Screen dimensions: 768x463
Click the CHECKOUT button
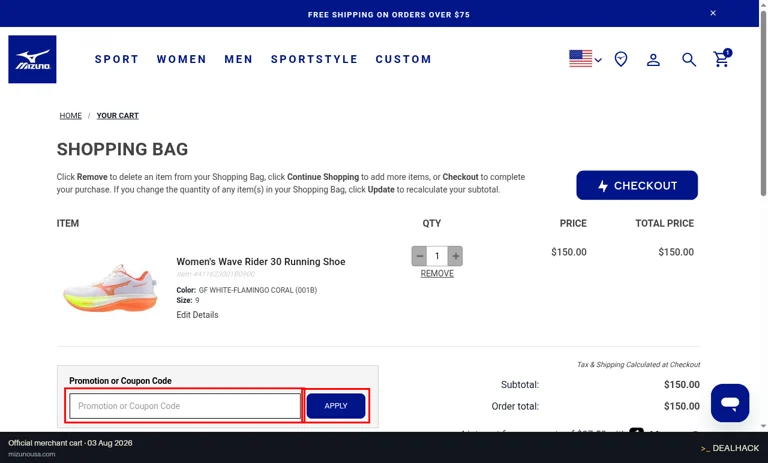click(637, 185)
